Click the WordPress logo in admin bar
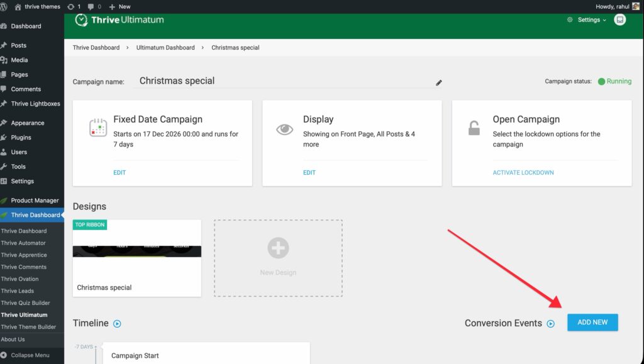Image resolution: width=644 pixels, height=364 pixels. [x=5, y=6]
